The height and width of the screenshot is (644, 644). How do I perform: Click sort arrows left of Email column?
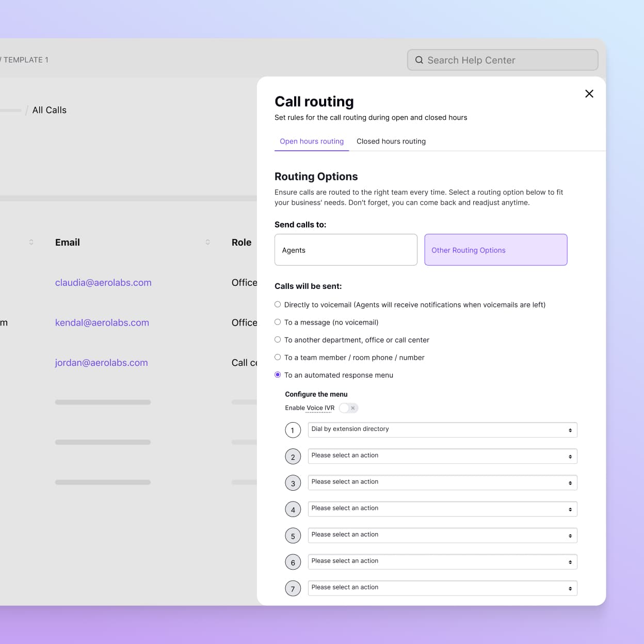tap(31, 242)
